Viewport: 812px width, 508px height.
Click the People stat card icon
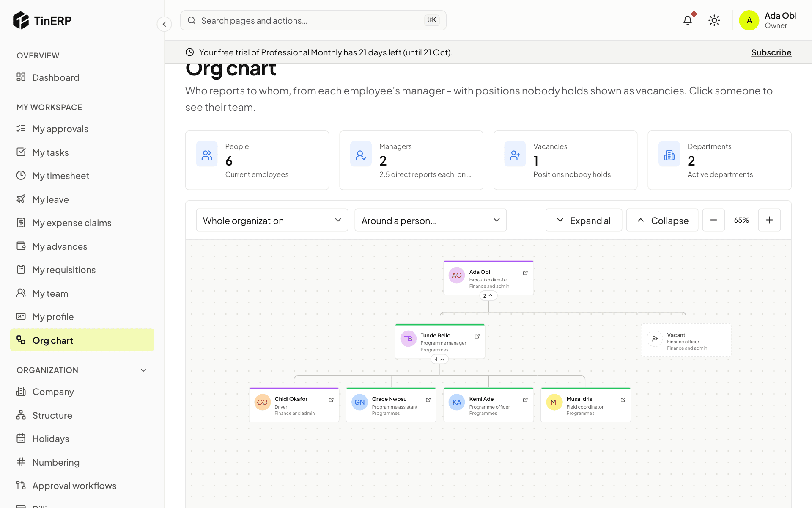tap(207, 154)
